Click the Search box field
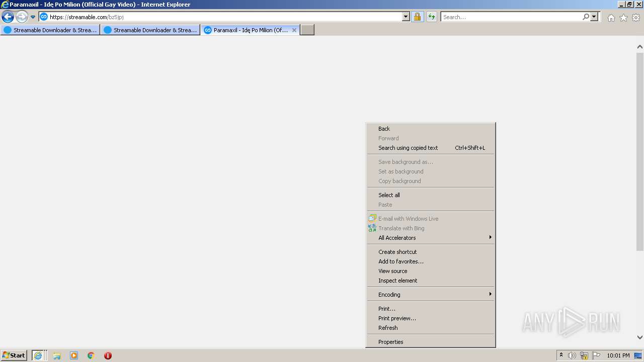This screenshot has height=362, width=644. [x=511, y=17]
